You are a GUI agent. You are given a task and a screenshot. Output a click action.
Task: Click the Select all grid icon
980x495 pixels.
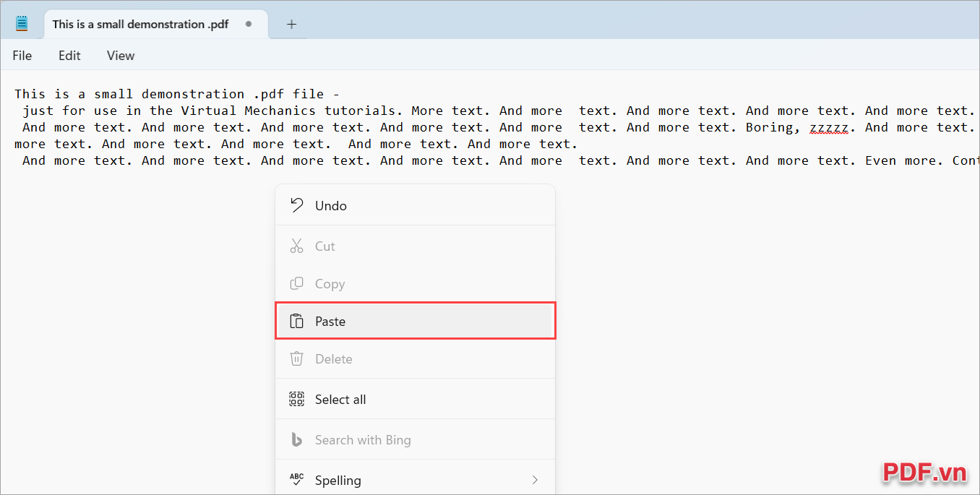296,399
